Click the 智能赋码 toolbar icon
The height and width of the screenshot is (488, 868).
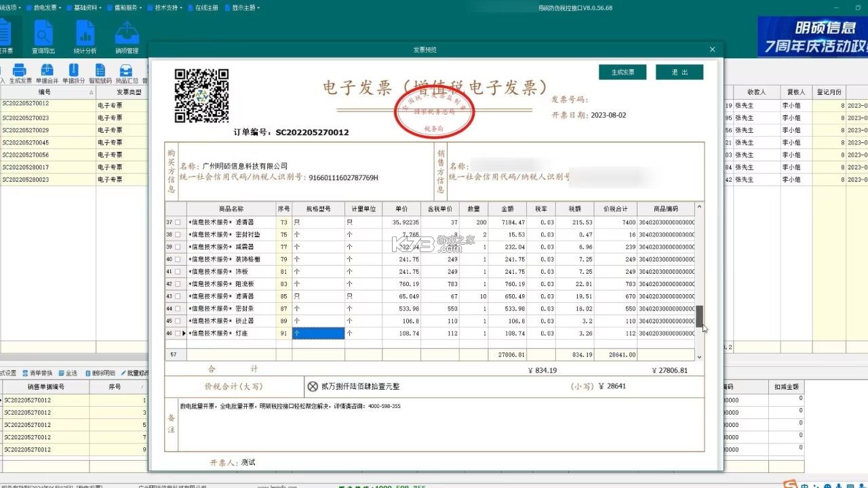100,70
